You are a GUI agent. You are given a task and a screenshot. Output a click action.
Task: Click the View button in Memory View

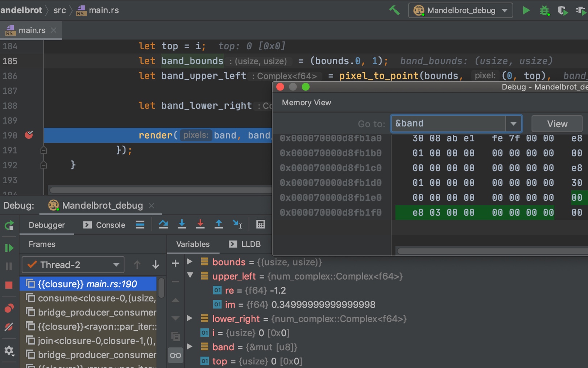(557, 124)
